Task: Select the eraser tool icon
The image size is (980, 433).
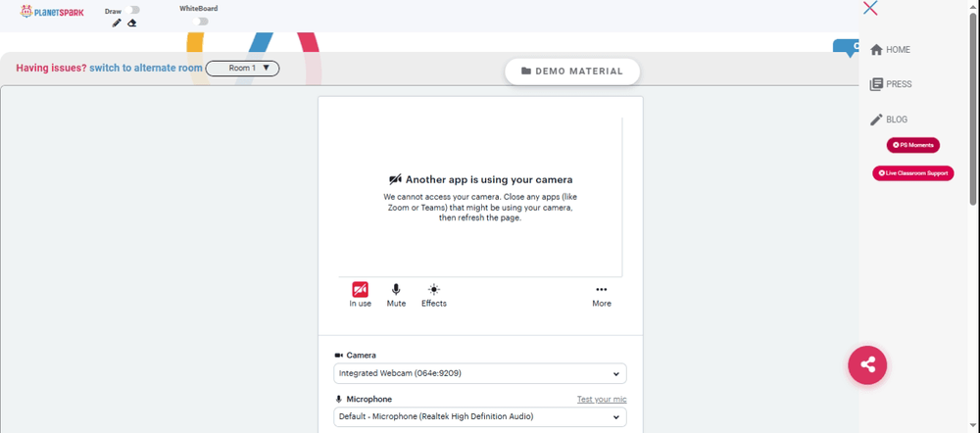Action: tap(132, 24)
